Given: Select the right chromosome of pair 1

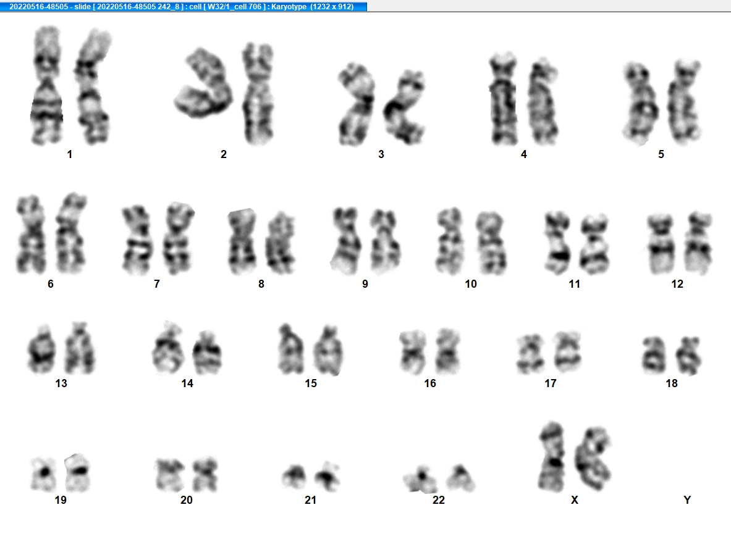Looking at the screenshot, I should pyautogui.click(x=92, y=86).
